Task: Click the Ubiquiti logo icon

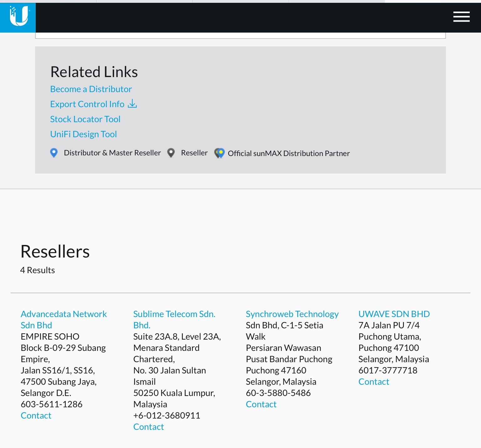Action: (18, 17)
